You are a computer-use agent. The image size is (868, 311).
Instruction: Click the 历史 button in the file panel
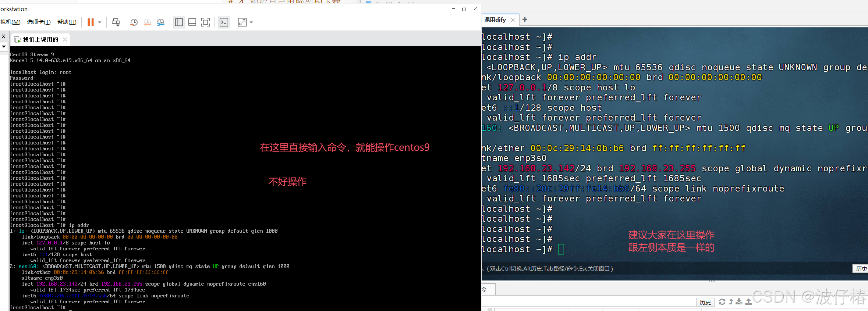click(705, 302)
